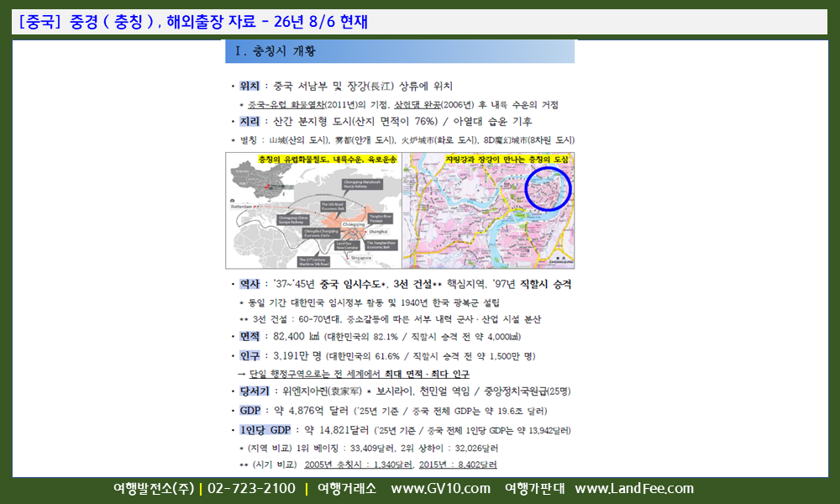Click the text 산간 분지형 도시

[x=310, y=122]
